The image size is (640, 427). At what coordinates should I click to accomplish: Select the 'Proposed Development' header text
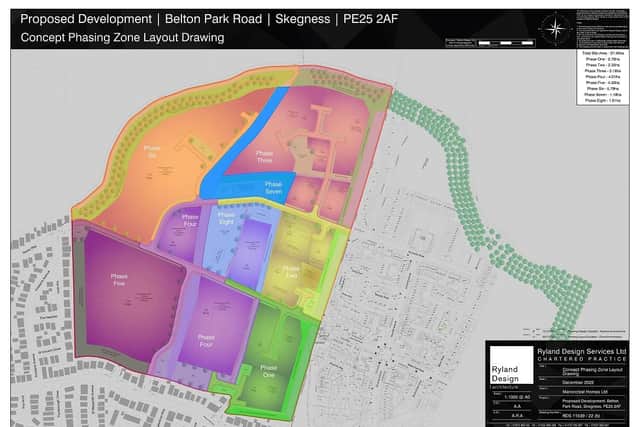point(86,19)
